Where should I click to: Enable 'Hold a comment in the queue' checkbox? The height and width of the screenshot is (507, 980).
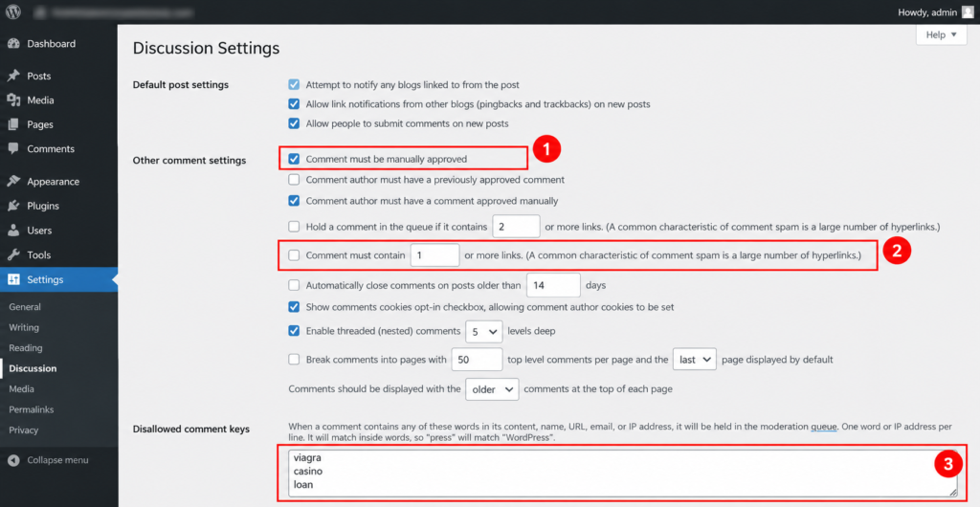pyautogui.click(x=294, y=227)
